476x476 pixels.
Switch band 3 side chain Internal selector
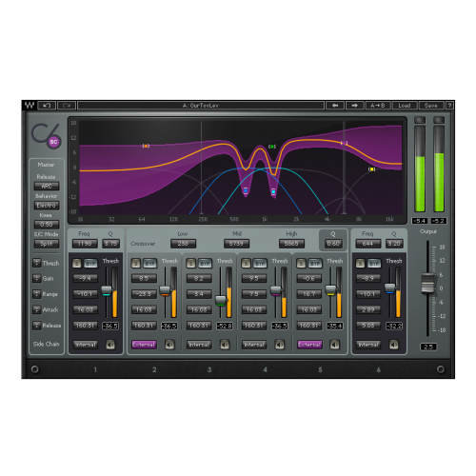pyautogui.click(x=199, y=345)
